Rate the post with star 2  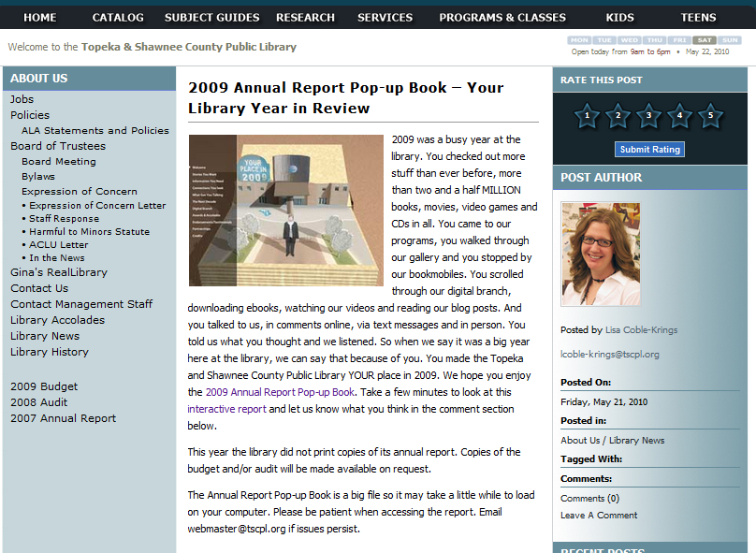click(618, 116)
